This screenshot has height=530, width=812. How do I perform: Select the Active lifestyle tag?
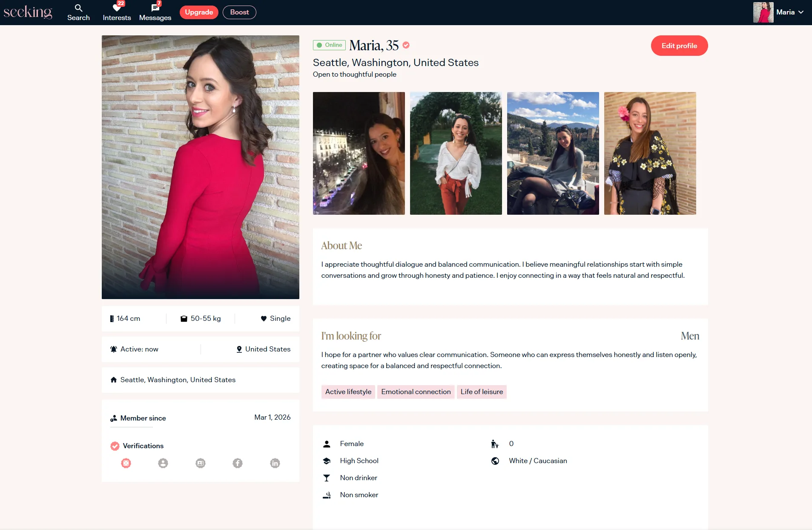tap(348, 392)
